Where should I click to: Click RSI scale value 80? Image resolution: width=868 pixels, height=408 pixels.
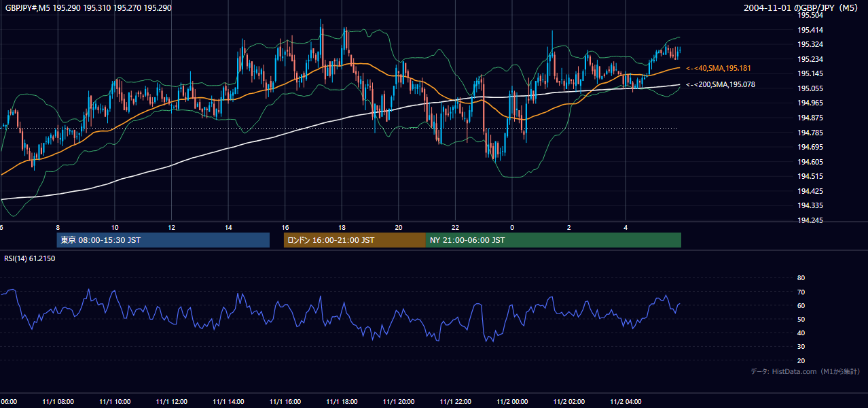coord(801,278)
